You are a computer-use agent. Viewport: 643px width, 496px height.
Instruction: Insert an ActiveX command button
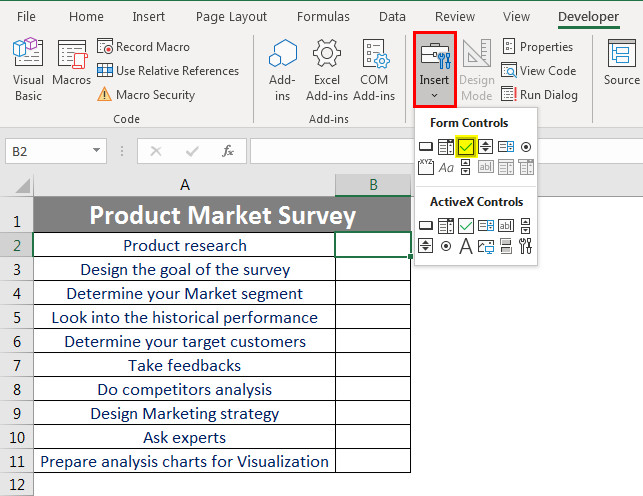tap(426, 225)
